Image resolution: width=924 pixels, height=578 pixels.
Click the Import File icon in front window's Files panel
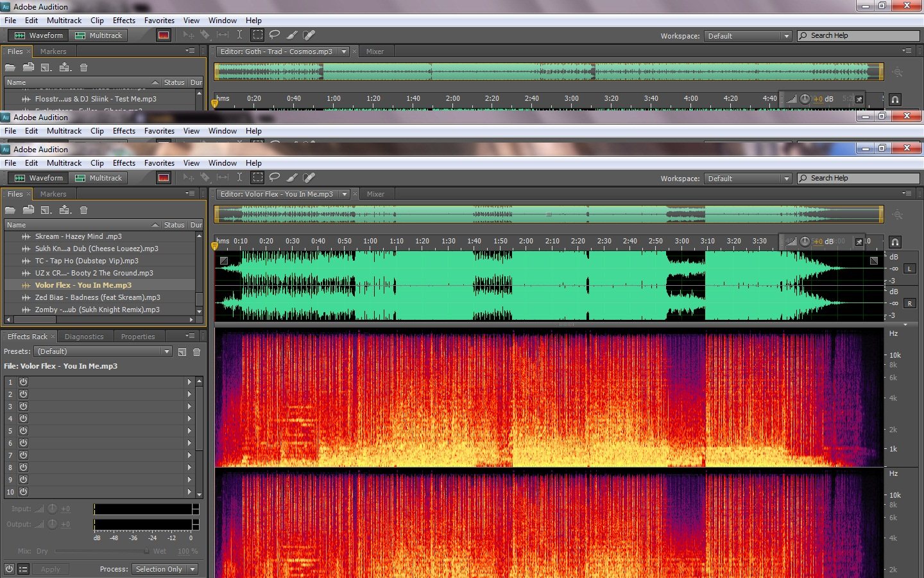pyautogui.click(x=28, y=210)
